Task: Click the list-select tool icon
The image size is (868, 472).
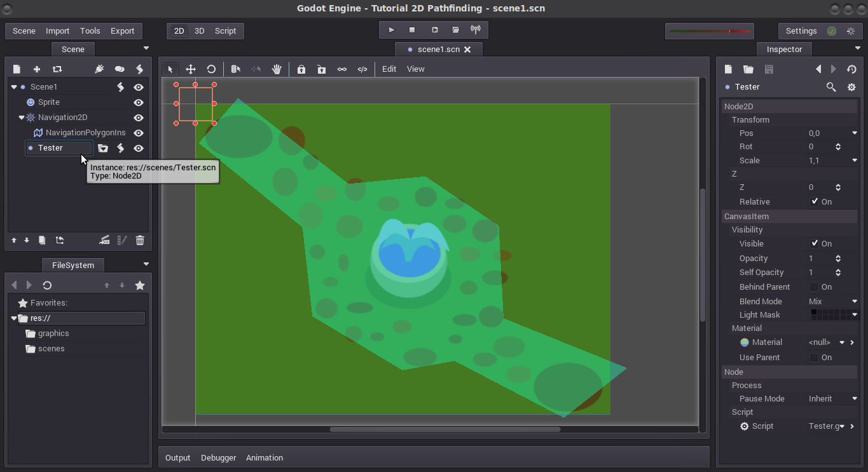Action: click(236, 69)
